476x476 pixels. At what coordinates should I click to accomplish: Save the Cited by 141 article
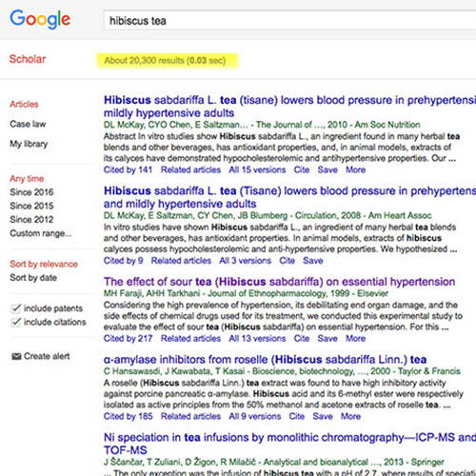click(327, 169)
